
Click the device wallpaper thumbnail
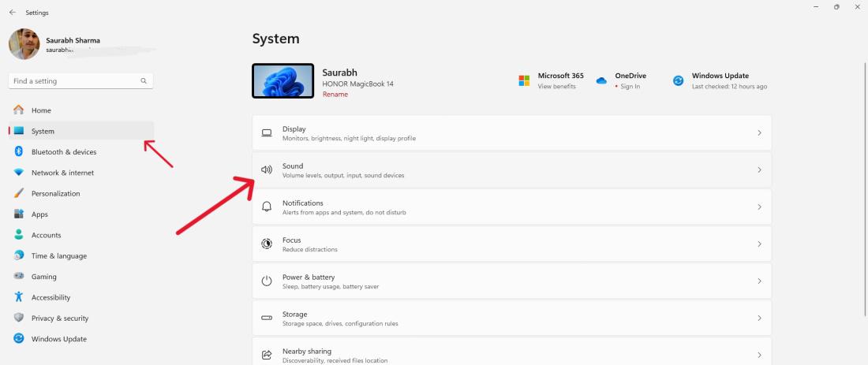click(282, 80)
